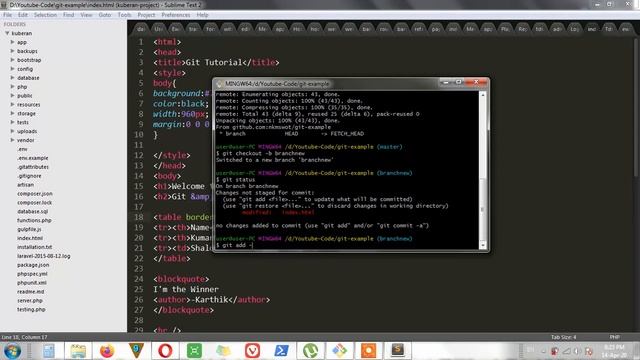This screenshot has width=640, height=360.
Task: Open the Edit menu
Action: click(x=23, y=15)
